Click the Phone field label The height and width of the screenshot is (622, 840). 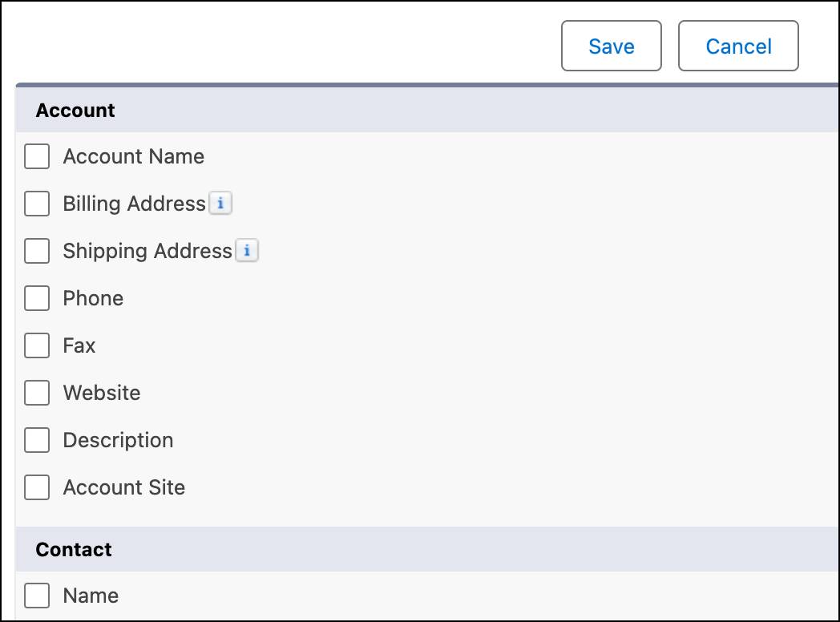click(x=93, y=298)
